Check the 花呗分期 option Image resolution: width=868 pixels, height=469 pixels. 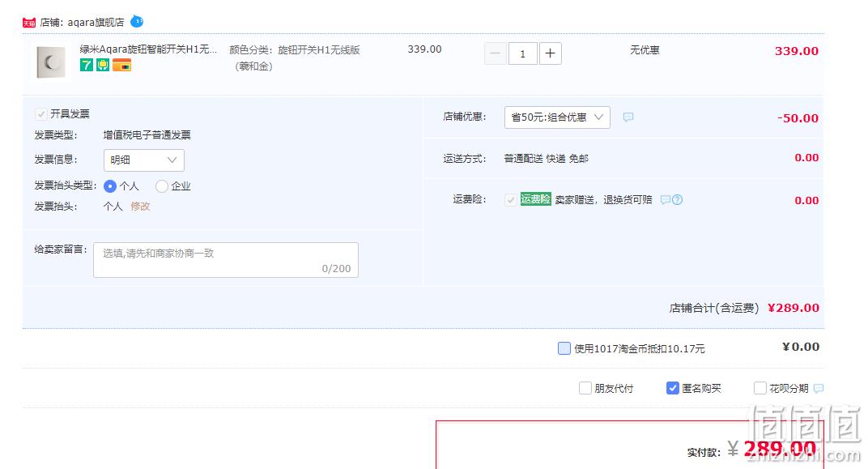click(x=760, y=388)
